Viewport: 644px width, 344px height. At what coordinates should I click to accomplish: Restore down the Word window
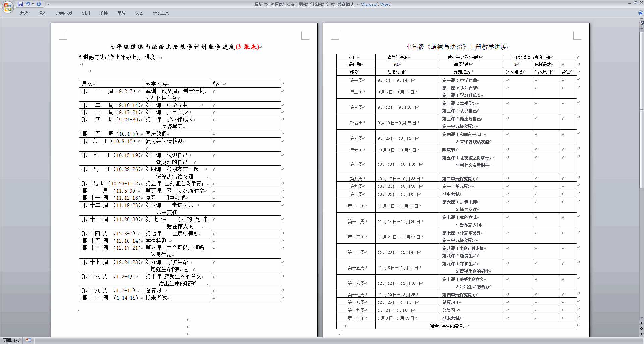[x=635, y=3]
